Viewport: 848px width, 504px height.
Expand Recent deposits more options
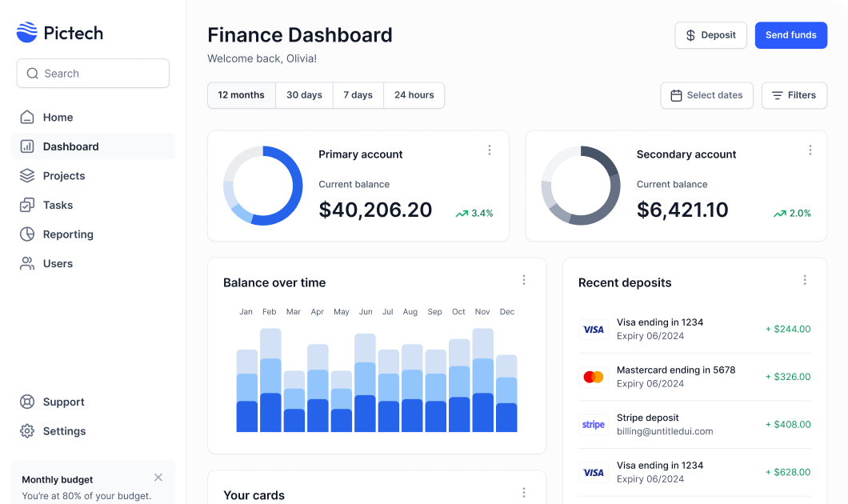pyautogui.click(x=805, y=280)
